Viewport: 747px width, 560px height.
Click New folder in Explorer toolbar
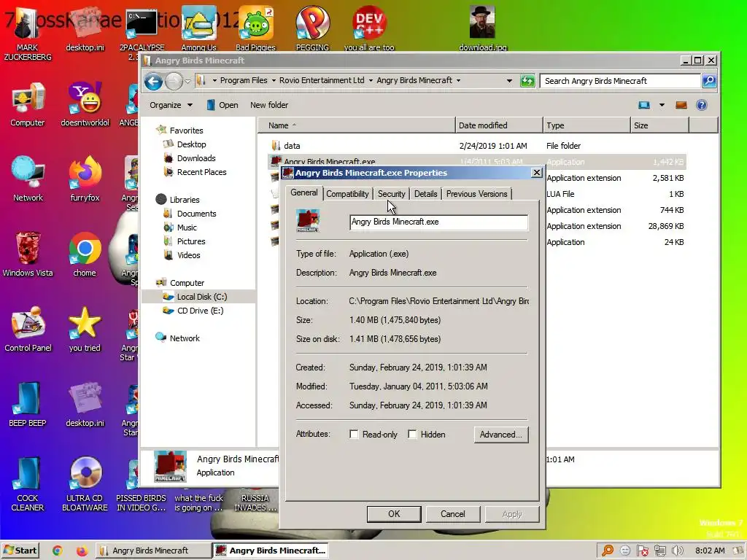pyautogui.click(x=269, y=105)
